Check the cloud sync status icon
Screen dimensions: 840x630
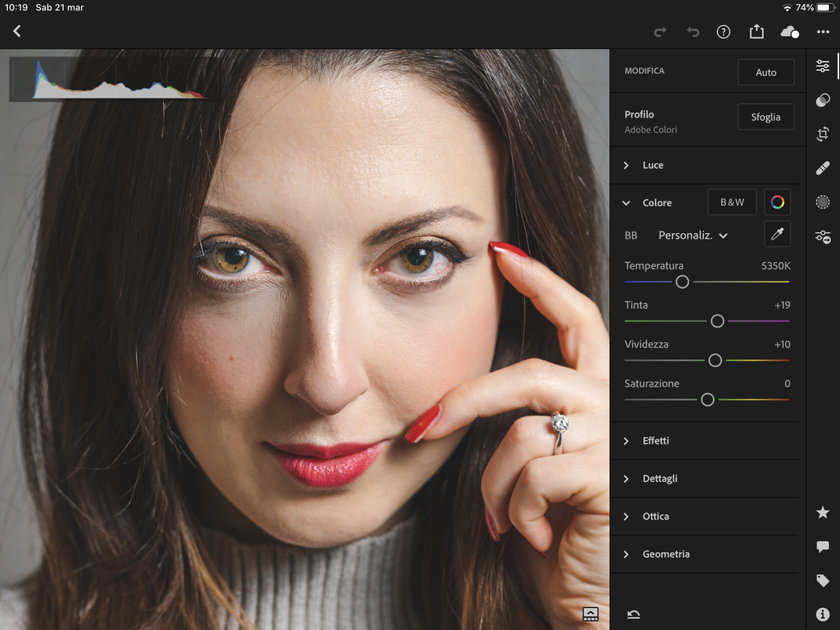pos(790,32)
